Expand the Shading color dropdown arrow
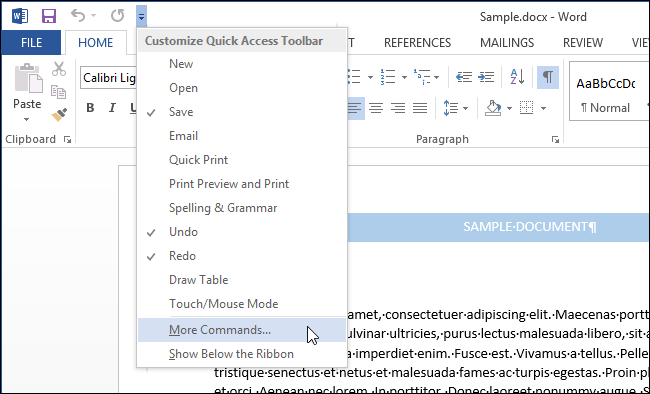 tap(509, 109)
